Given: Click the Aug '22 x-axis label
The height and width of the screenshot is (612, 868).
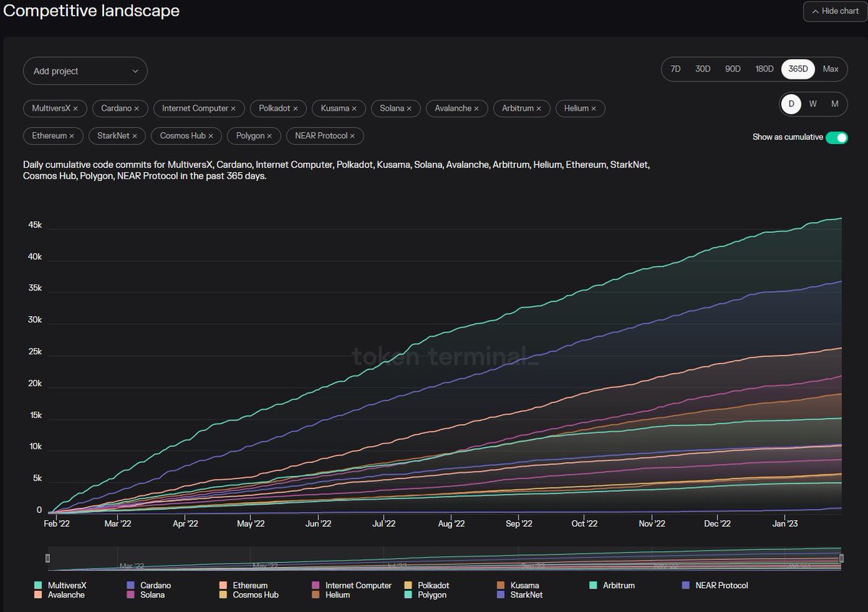Looking at the screenshot, I should [451, 524].
